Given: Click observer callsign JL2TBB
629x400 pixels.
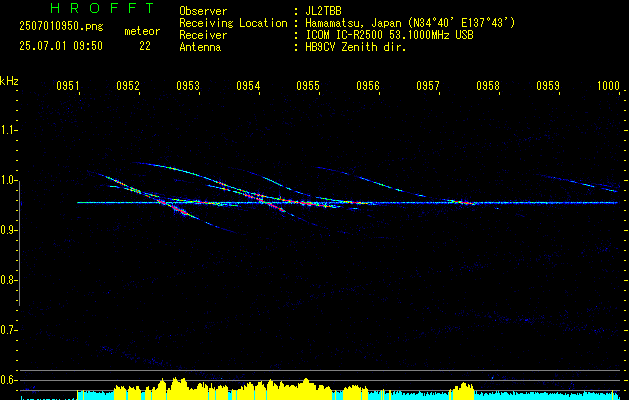Looking at the screenshot, I should [x=323, y=11].
